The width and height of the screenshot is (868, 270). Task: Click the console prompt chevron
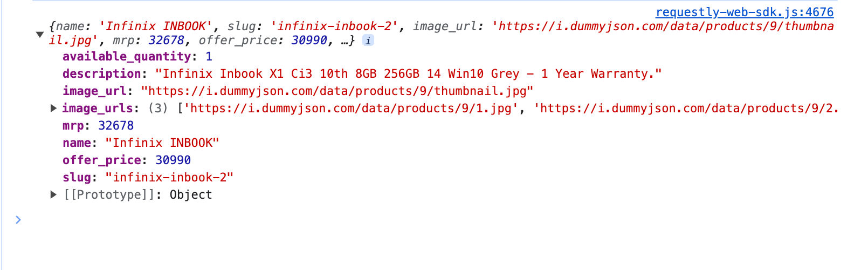tap(18, 219)
